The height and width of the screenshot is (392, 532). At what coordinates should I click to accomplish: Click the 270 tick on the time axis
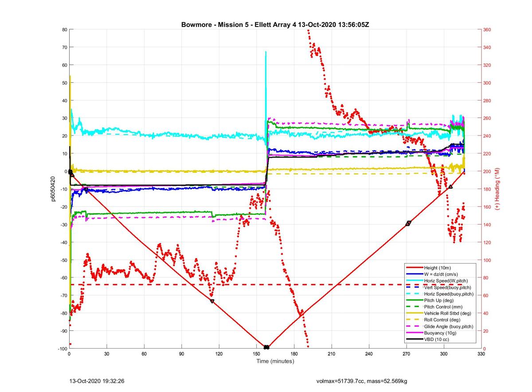click(x=407, y=354)
